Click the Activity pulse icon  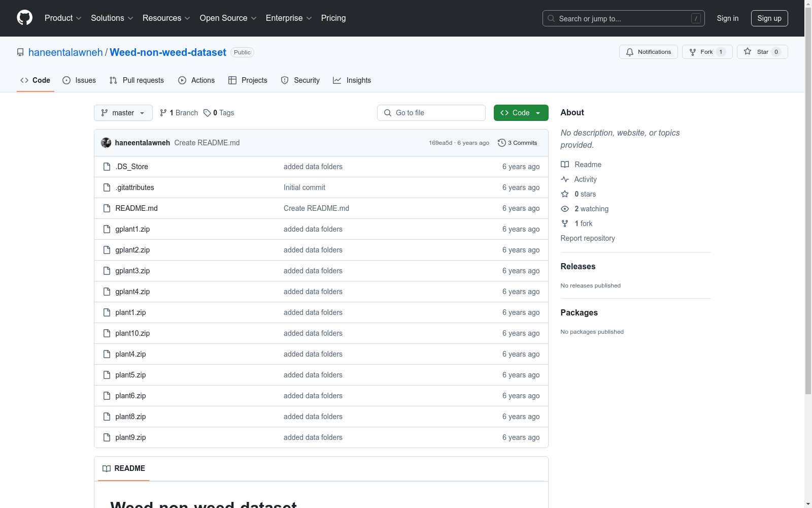coord(565,179)
